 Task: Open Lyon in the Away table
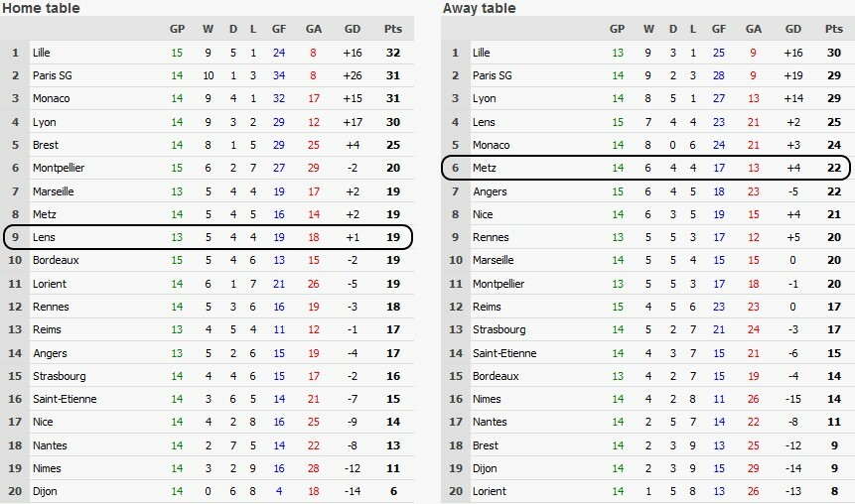pos(484,98)
